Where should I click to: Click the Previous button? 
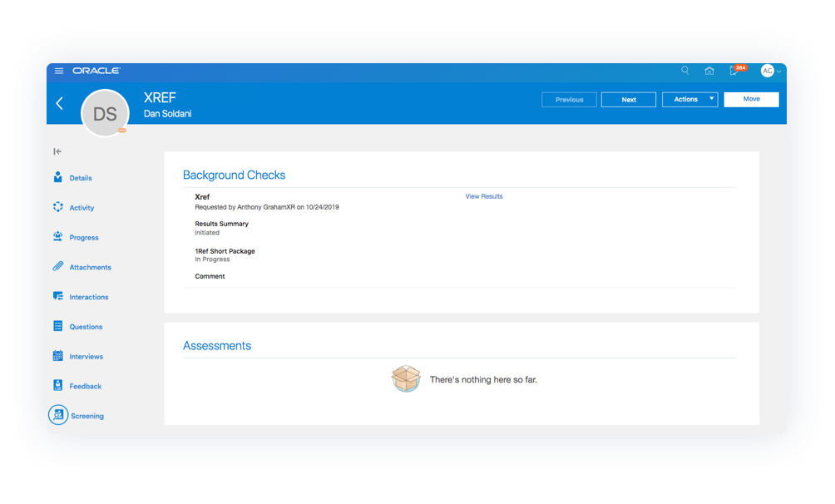(569, 100)
